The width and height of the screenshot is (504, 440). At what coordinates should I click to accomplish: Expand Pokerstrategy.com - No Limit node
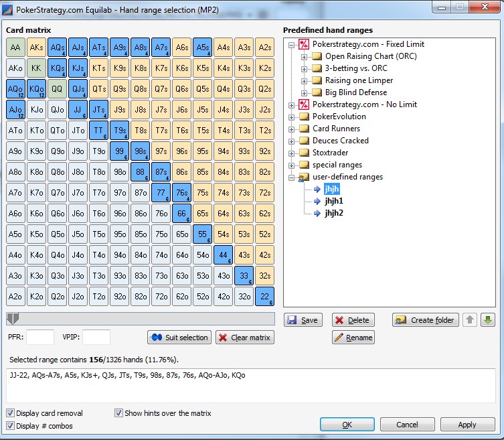point(291,105)
